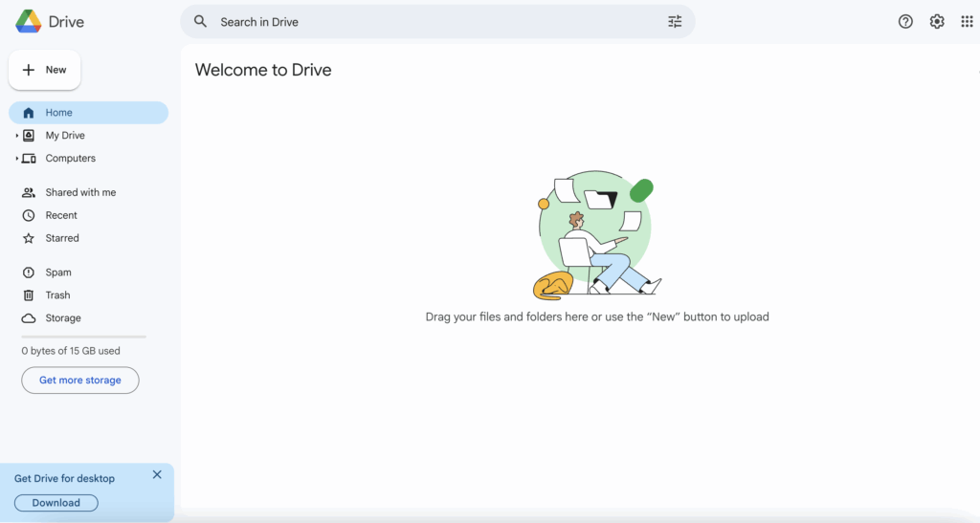Click Download for Drive desktop

point(56,503)
